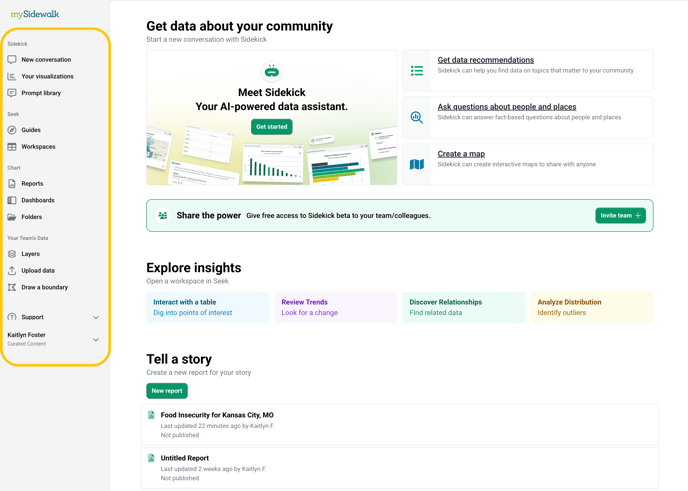Select the Guides compass icon
This screenshot has height=491, width=688.
[12, 130]
